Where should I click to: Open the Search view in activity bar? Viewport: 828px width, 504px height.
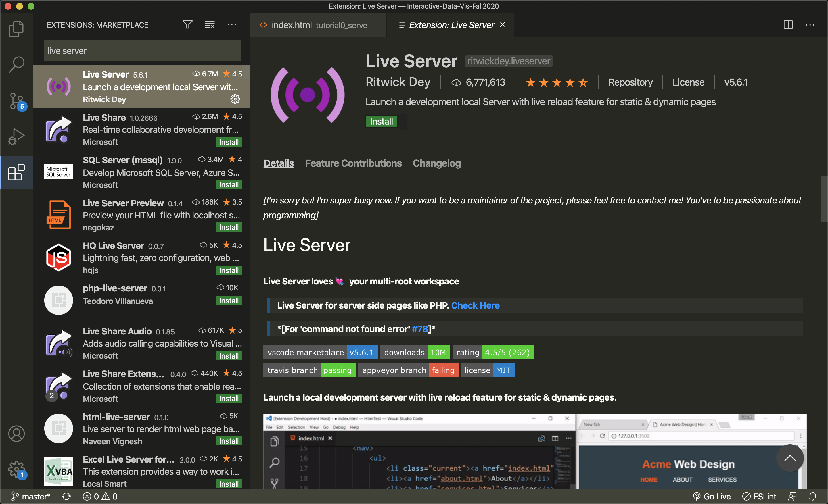pos(16,64)
